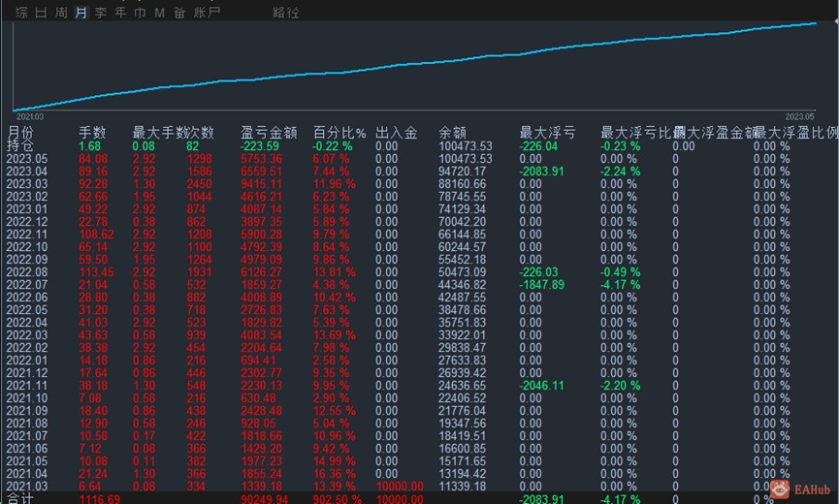Click total profit 90249.94 in 合计 row

click(265, 499)
